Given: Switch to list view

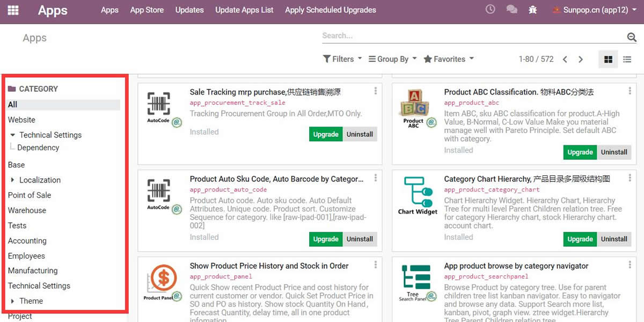Looking at the screenshot, I should click(627, 60).
